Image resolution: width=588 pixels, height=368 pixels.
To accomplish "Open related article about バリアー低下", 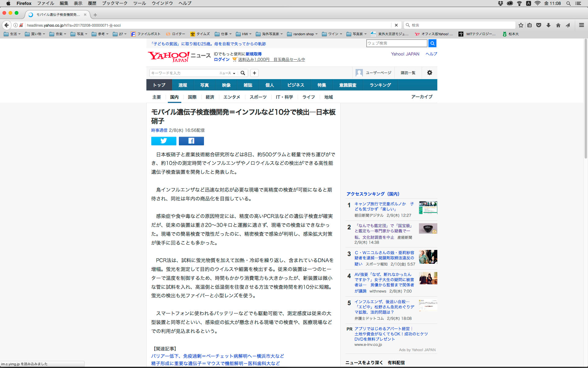I will (x=217, y=356).
